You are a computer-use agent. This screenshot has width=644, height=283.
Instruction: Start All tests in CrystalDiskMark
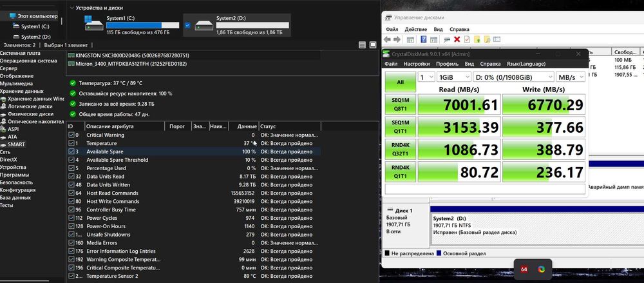(x=401, y=82)
